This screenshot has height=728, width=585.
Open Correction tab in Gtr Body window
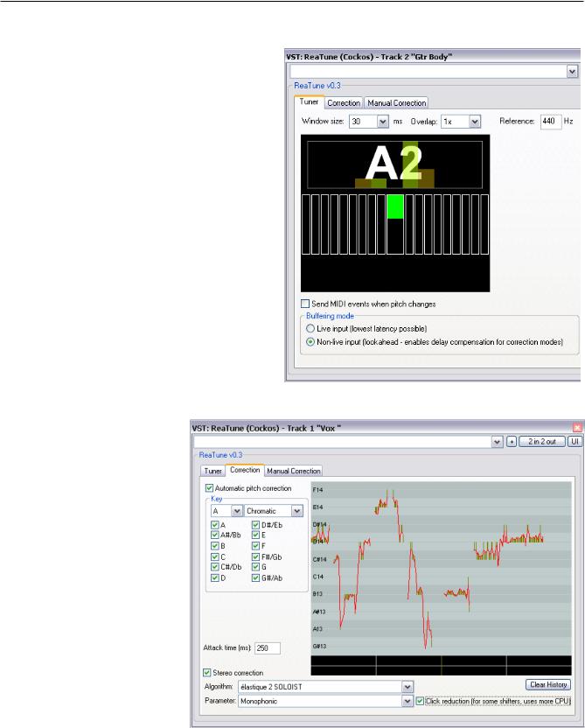344,103
